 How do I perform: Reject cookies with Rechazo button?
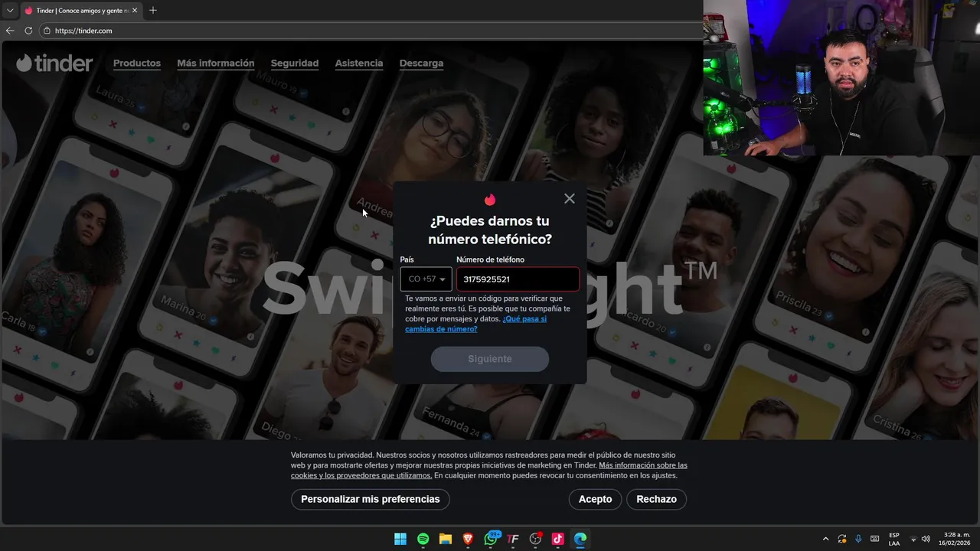point(656,499)
